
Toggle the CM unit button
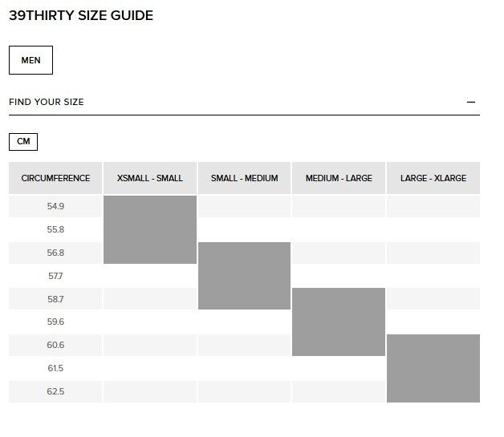pyautogui.click(x=23, y=142)
